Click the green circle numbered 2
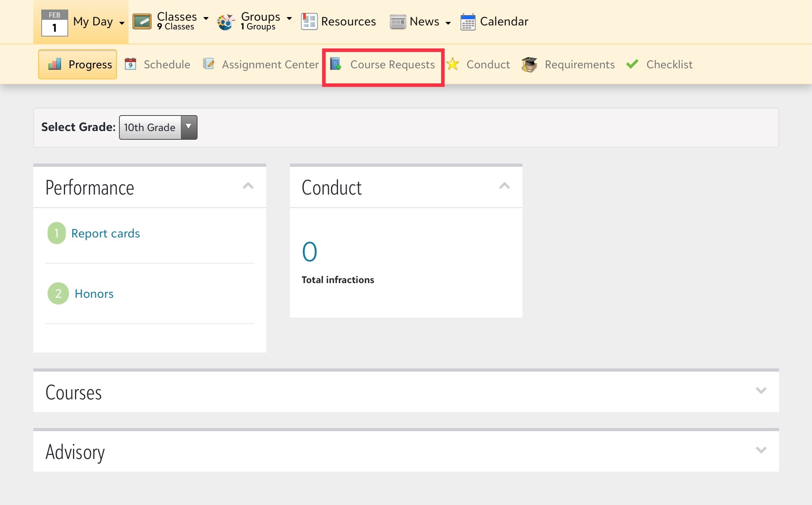 (x=58, y=293)
